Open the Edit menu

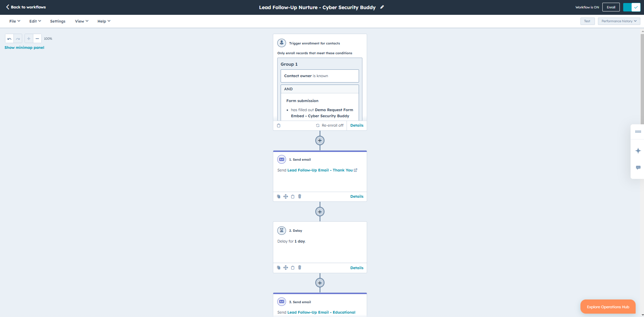click(35, 21)
